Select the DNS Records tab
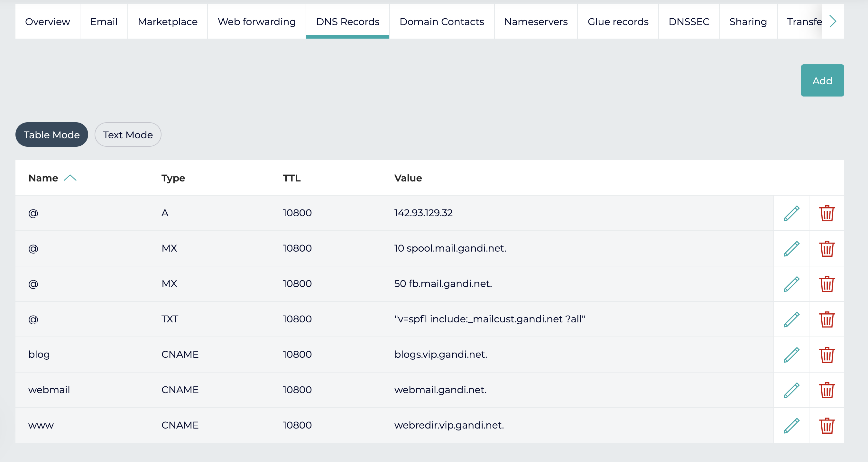The image size is (868, 462). pyautogui.click(x=348, y=21)
